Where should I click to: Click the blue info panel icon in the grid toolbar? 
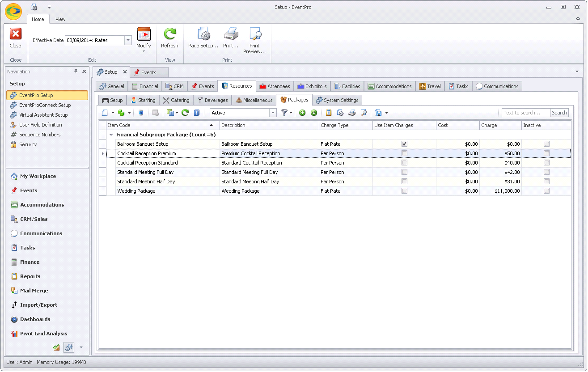(196, 113)
